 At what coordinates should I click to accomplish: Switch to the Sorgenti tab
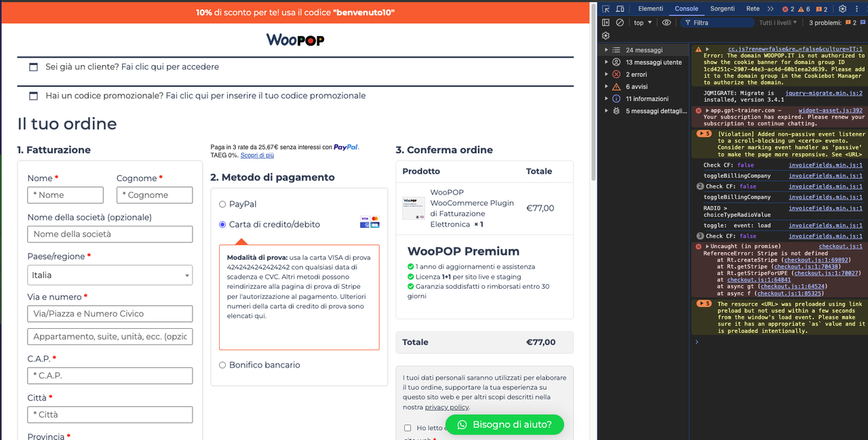722,9
